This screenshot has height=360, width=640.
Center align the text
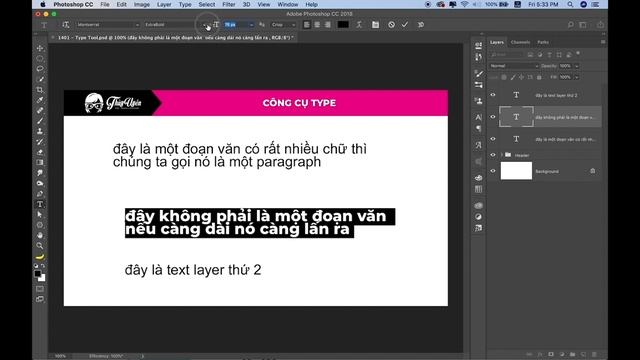317,25
